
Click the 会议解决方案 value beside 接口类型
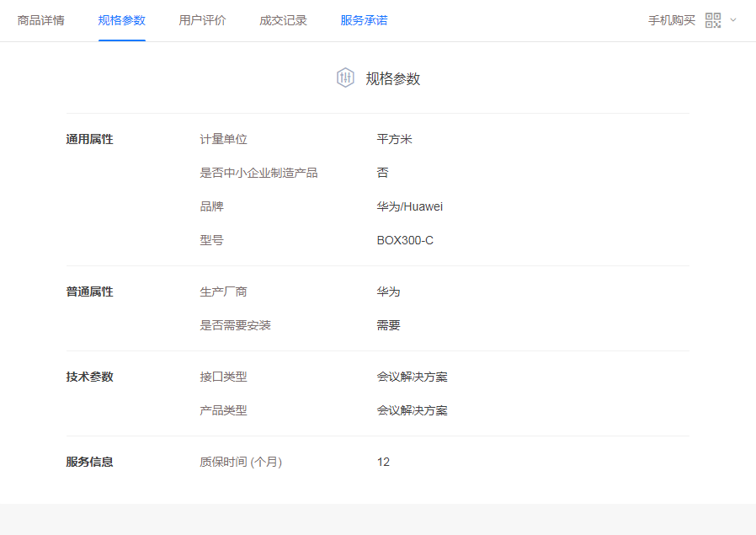tap(413, 377)
